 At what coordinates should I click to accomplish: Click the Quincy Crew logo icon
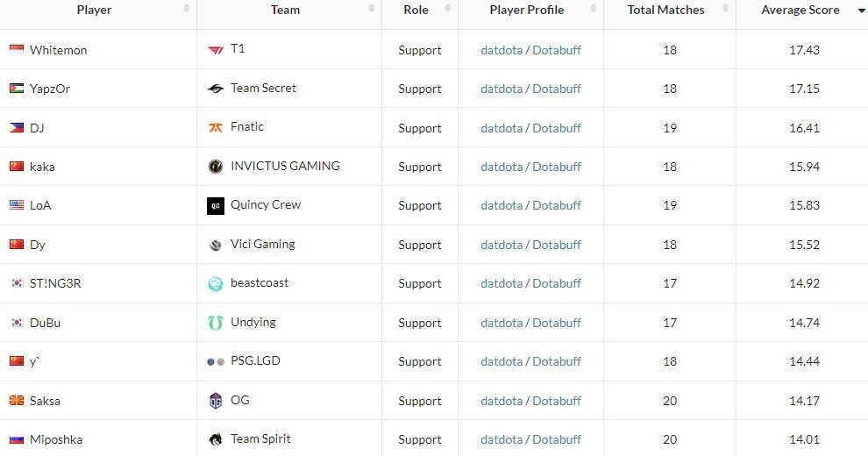click(216, 205)
